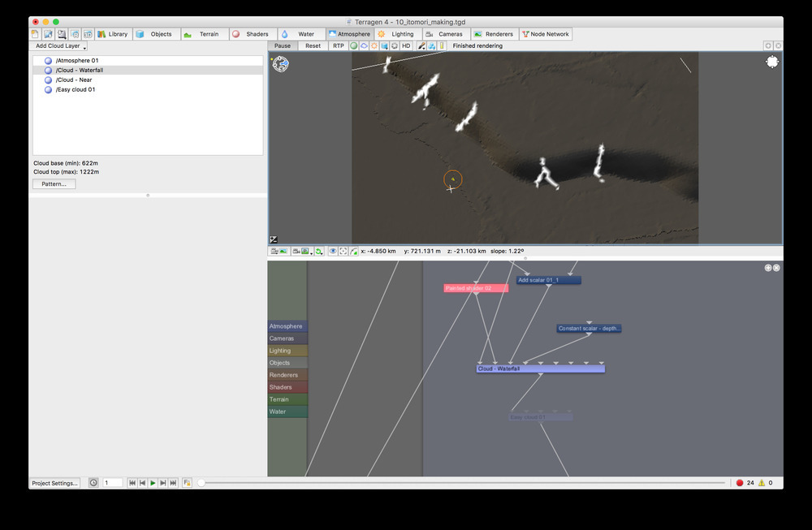Click the blue object display options icon
Viewport: 812px width, 530px height.
pyautogui.click(x=384, y=46)
